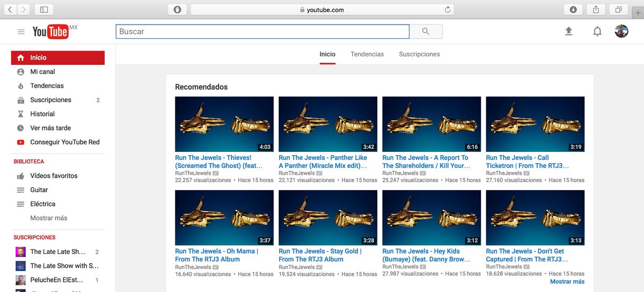Click Safari back arrow button

tap(11, 9)
